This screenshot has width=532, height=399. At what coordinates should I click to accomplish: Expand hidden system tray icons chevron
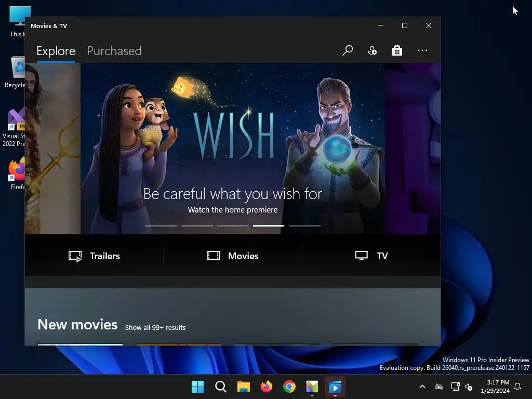[422, 387]
